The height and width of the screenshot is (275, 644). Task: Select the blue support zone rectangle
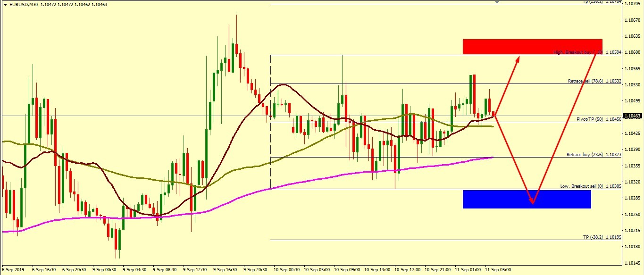click(x=527, y=199)
